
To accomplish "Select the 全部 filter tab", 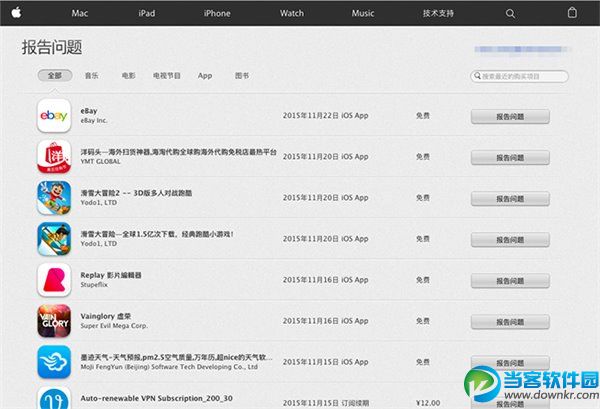I will [x=55, y=75].
